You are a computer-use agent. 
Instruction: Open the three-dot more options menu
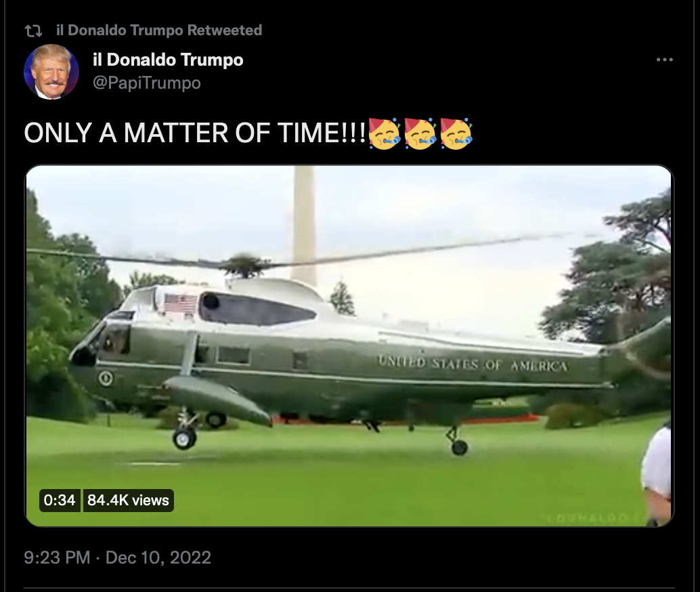(664, 60)
